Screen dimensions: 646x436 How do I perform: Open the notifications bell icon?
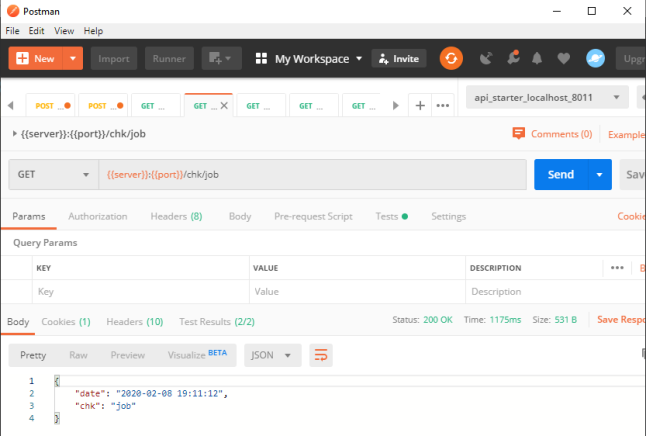pos(537,59)
